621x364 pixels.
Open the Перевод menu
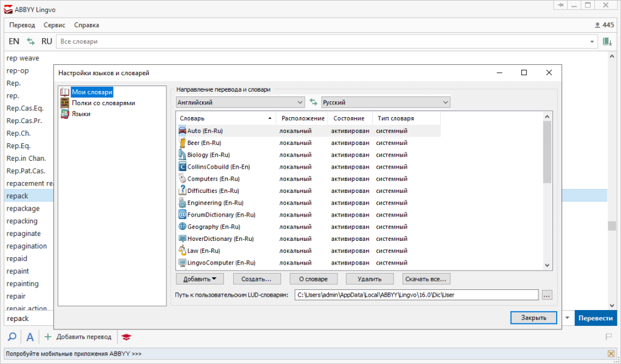tap(22, 25)
